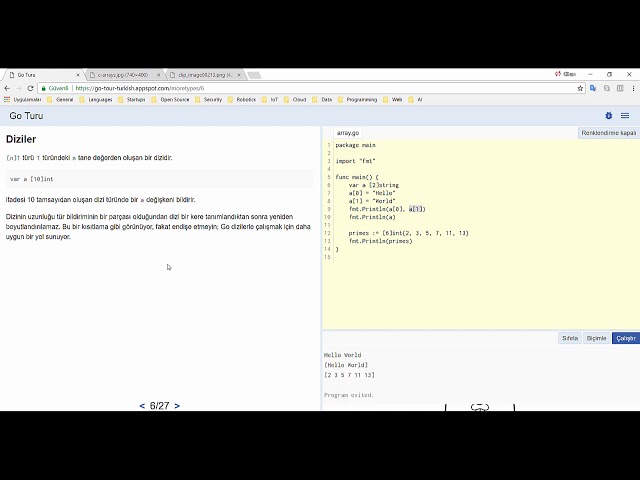Screen dimensions: 640x480
Task: Click code line a[1] = "World"
Action: pyautogui.click(x=372, y=201)
